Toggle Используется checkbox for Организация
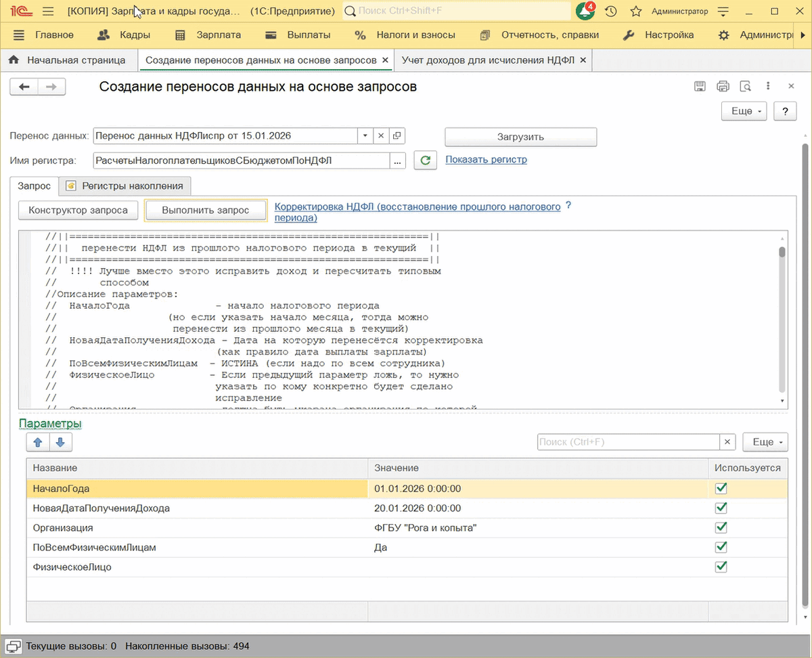The image size is (812, 658). pyautogui.click(x=721, y=527)
